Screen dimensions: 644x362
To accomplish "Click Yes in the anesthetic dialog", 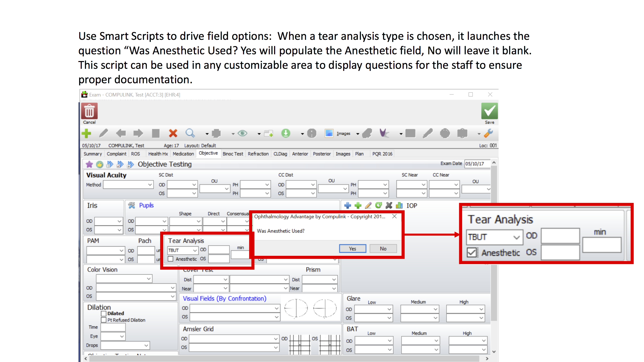I will 352,249.
